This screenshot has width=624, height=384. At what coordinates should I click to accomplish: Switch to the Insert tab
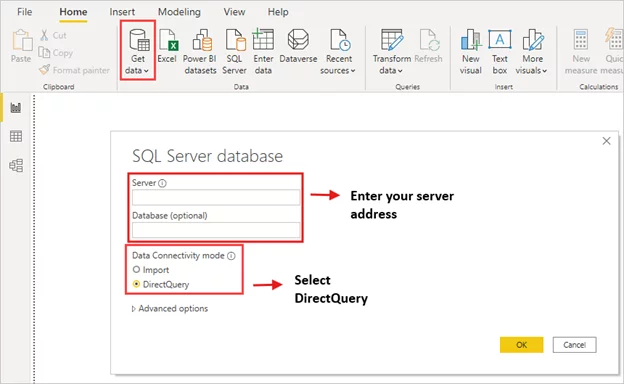point(122,12)
